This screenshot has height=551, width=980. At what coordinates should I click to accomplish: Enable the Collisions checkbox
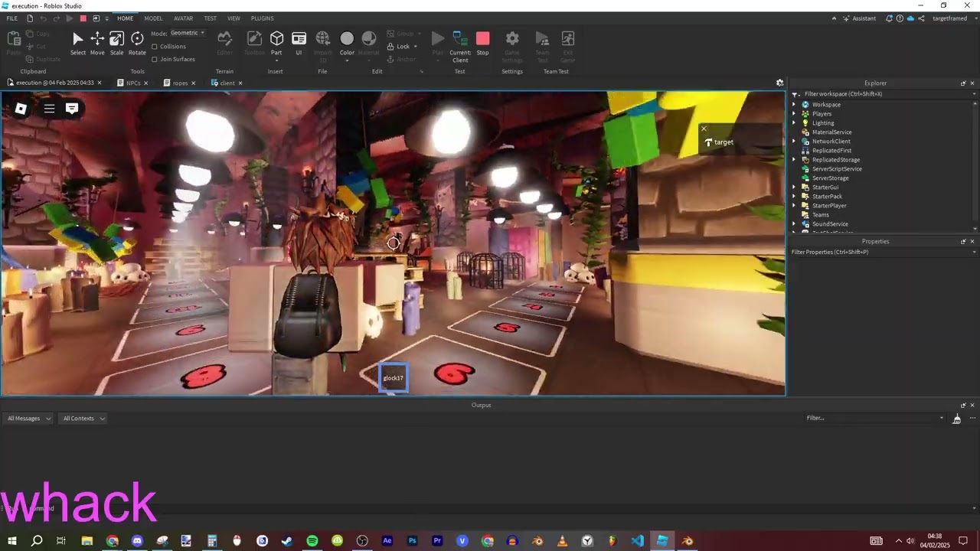[x=155, y=47]
